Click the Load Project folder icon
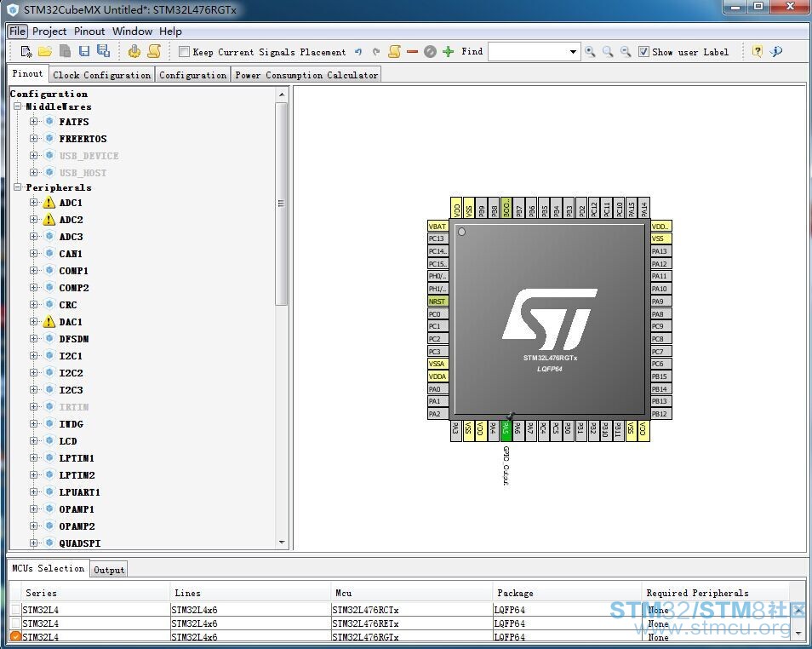Viewport: 812px width, 649px height. (x=45, y=51)
